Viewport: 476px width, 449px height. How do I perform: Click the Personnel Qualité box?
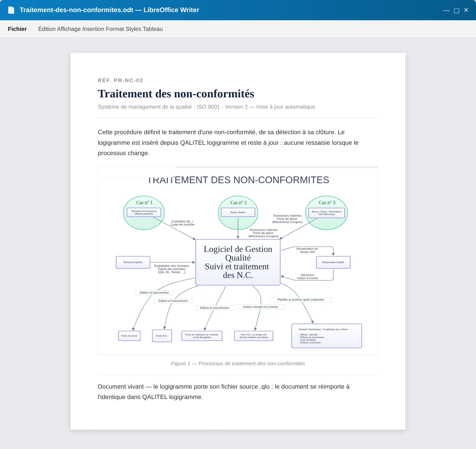[133, 262]
